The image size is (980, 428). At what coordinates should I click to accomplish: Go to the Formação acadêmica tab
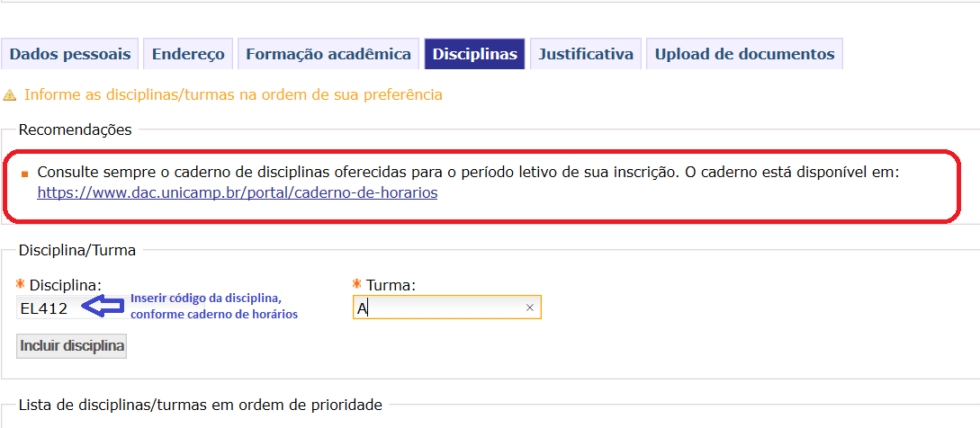(x=328, y=54)
